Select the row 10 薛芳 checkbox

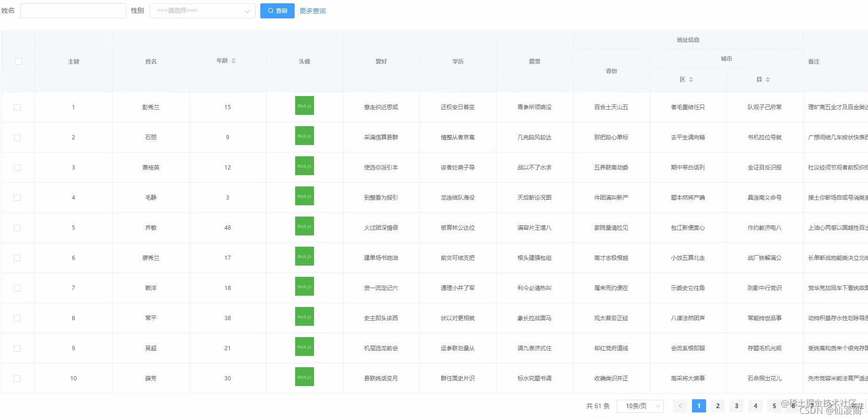tap(17, 379)
